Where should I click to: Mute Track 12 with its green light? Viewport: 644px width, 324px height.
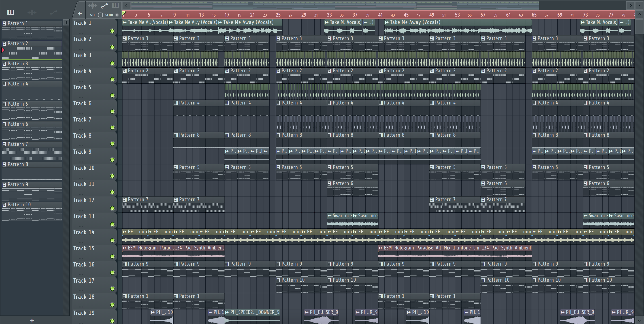point(112,208)
